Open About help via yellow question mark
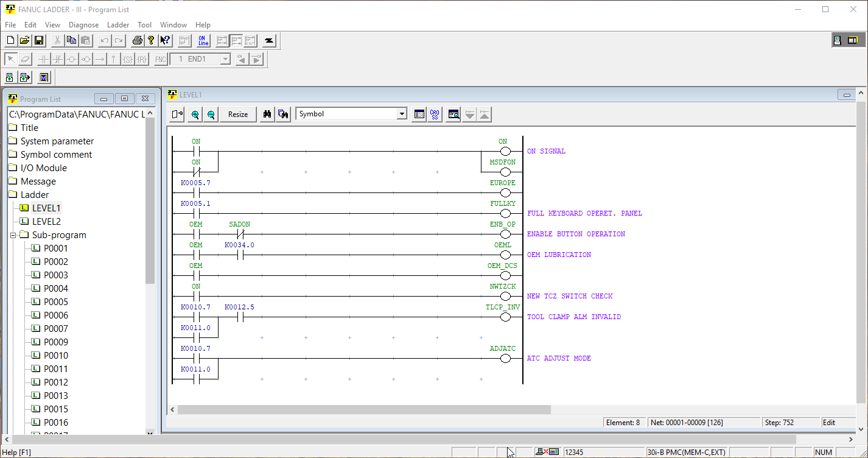868x458 pixels. tap(151, 41)
